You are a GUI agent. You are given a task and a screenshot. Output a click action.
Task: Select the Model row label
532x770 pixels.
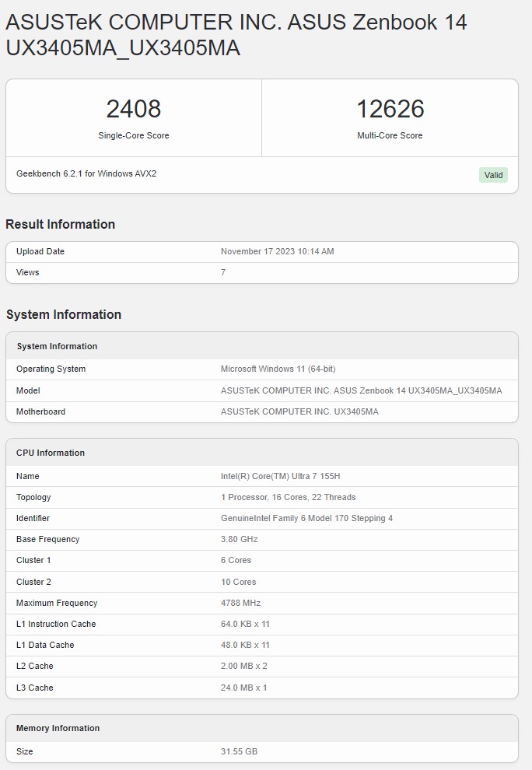tap(28, 391)
